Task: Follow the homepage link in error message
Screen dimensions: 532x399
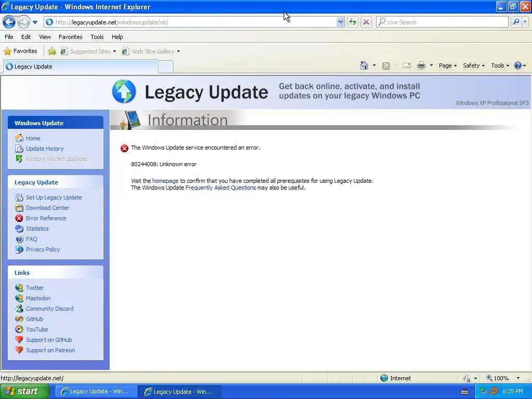Action: tap(165, 181)
